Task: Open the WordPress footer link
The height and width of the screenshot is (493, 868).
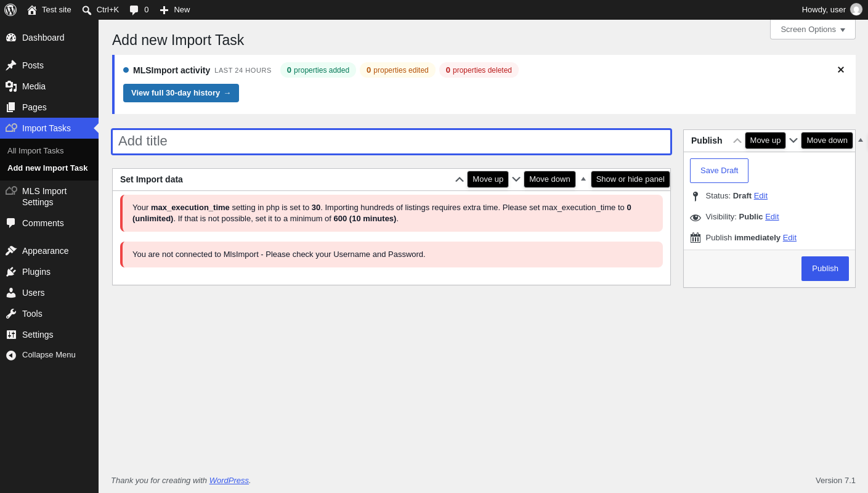Action: (229, 480)
